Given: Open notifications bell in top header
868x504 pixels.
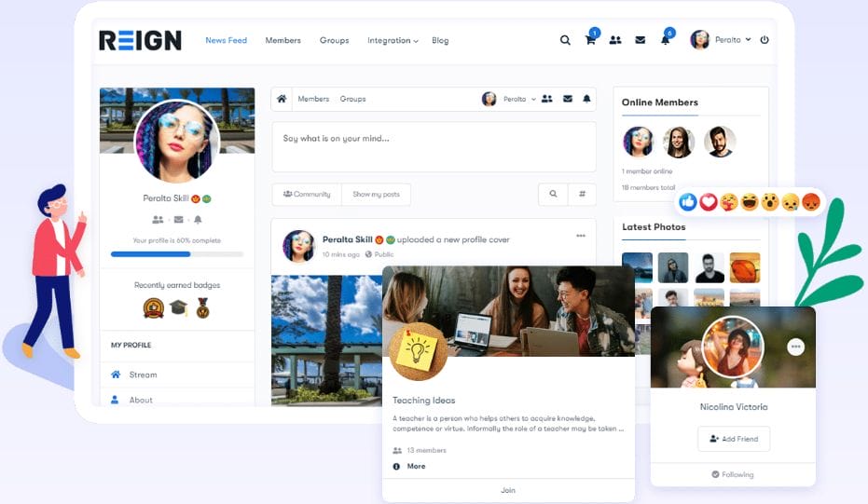Looking at the screenshot, I should (665, 40).
